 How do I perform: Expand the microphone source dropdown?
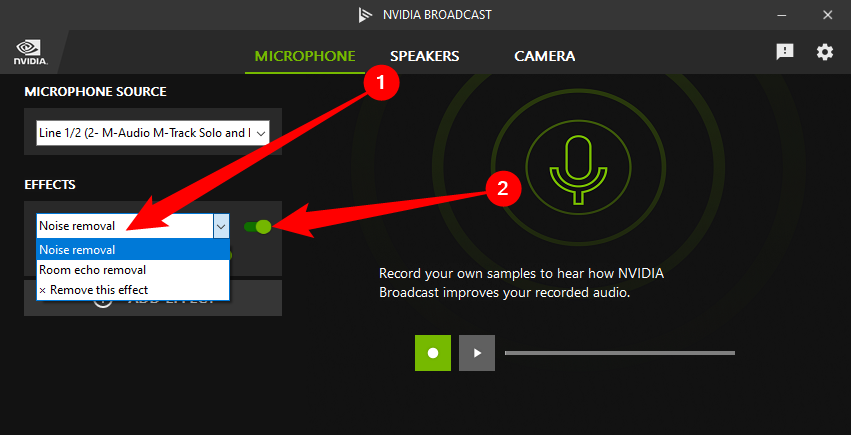tap(261, 132)
